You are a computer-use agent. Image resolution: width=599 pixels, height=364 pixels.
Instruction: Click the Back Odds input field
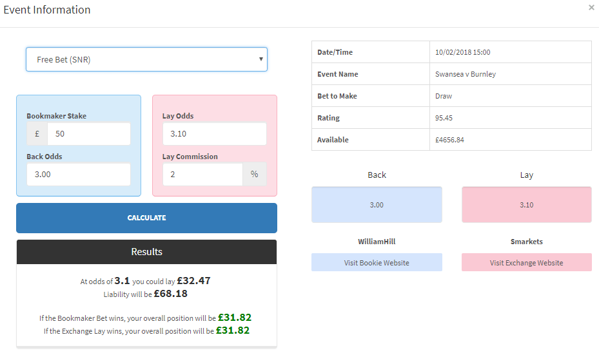click(79, 175)
